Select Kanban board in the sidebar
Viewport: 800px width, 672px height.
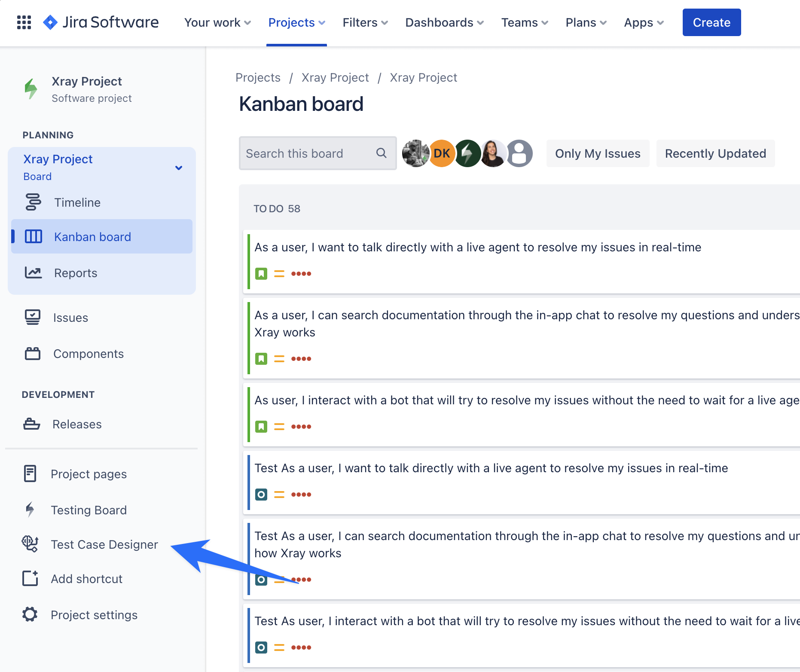coord(102,236)
